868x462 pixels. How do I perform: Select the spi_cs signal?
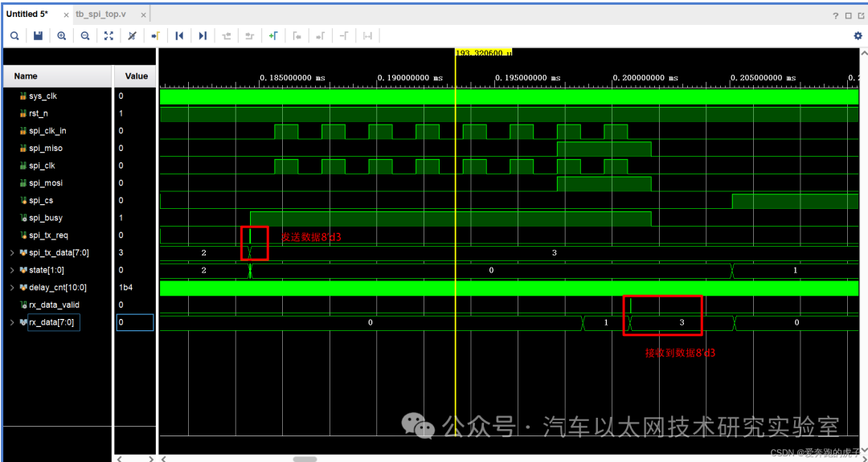pyautogui.click(x=40, y=200)
